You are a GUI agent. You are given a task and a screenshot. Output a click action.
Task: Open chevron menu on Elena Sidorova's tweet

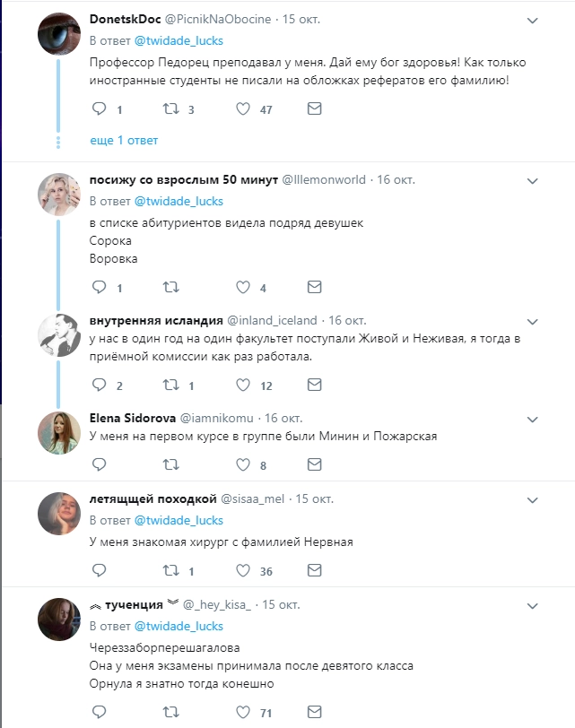[x=532, y=419]
